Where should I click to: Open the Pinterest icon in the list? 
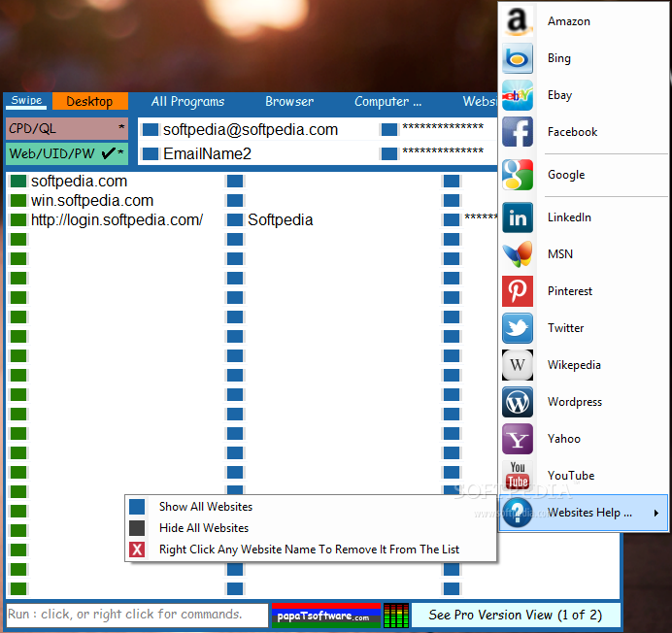(518, 291)
